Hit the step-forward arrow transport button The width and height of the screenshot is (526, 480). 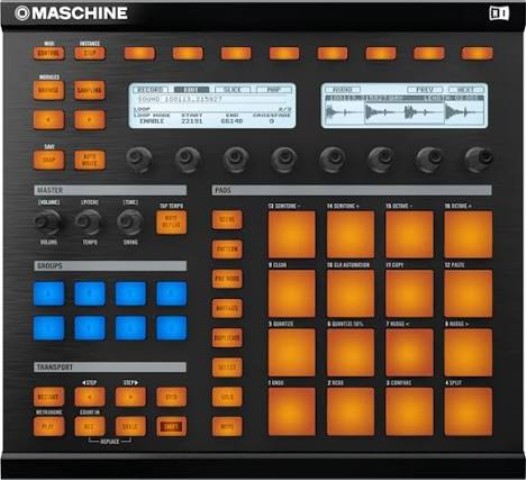coord(130,397)
